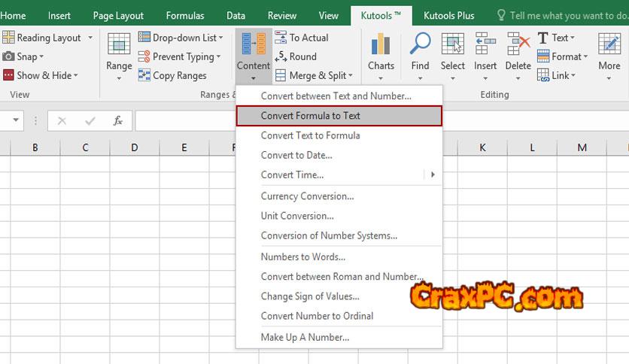Open the Show & Hide dropdown

[75, 76]
